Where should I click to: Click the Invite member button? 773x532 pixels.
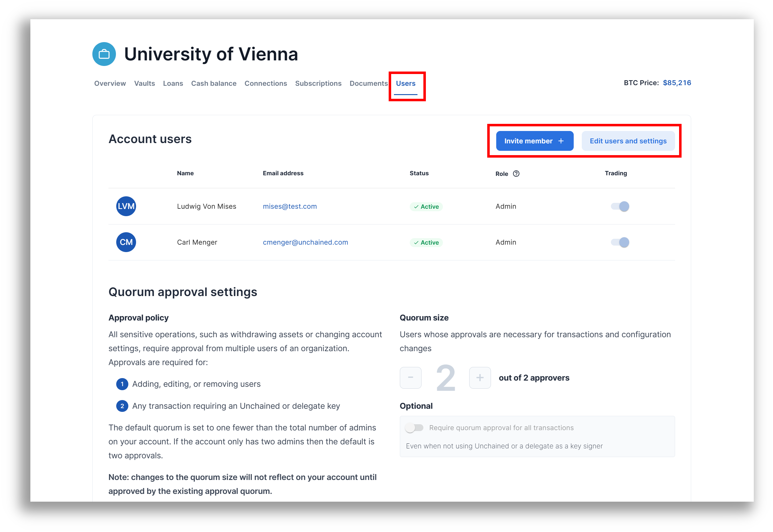tap(534, 141)
